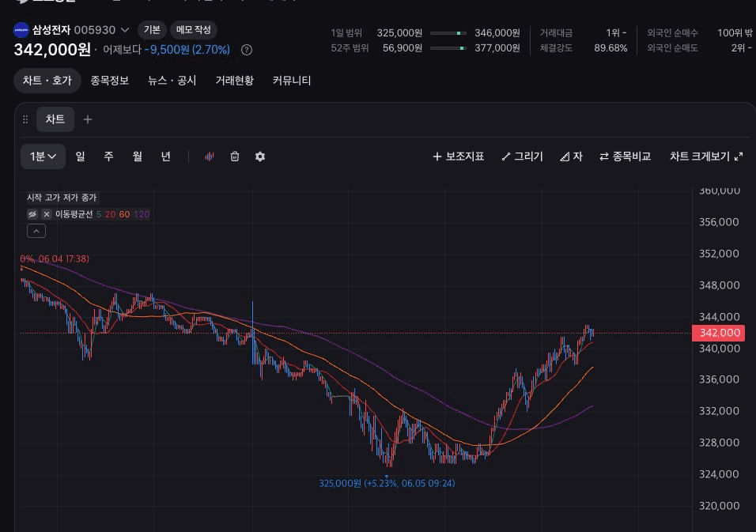Grab the chart panel drag handle icon
The height and width of the screenshot is (532, 756).
pyautogui.click(x=25, y=119)
